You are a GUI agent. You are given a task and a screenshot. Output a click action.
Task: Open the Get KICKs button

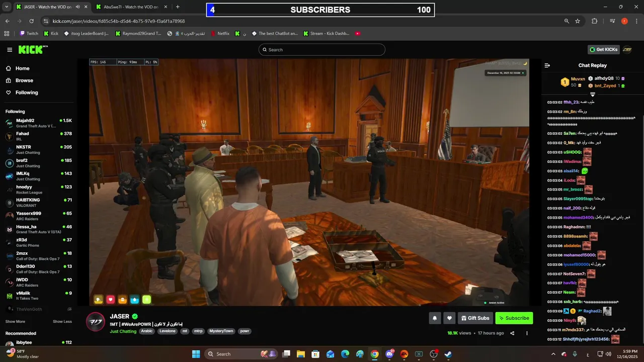click(603, 49)
